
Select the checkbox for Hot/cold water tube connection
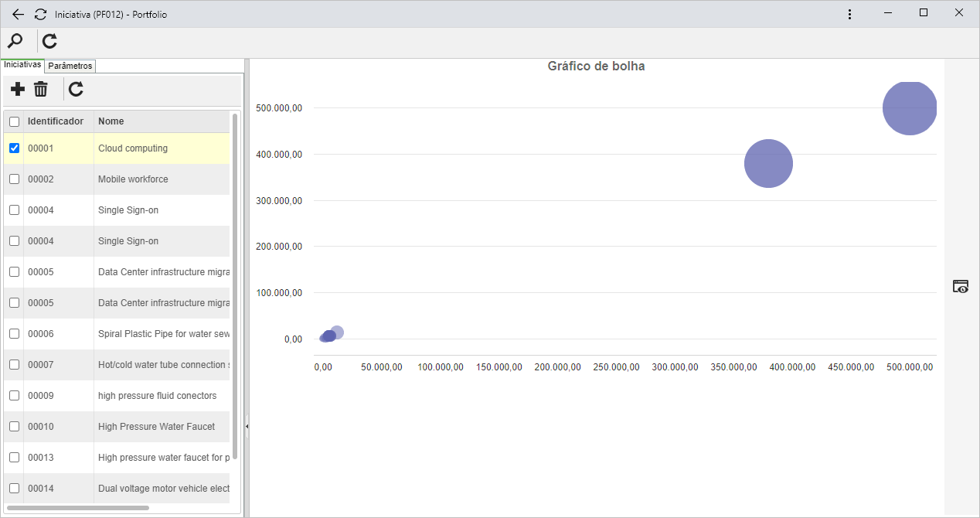click(x=14, y=364)
